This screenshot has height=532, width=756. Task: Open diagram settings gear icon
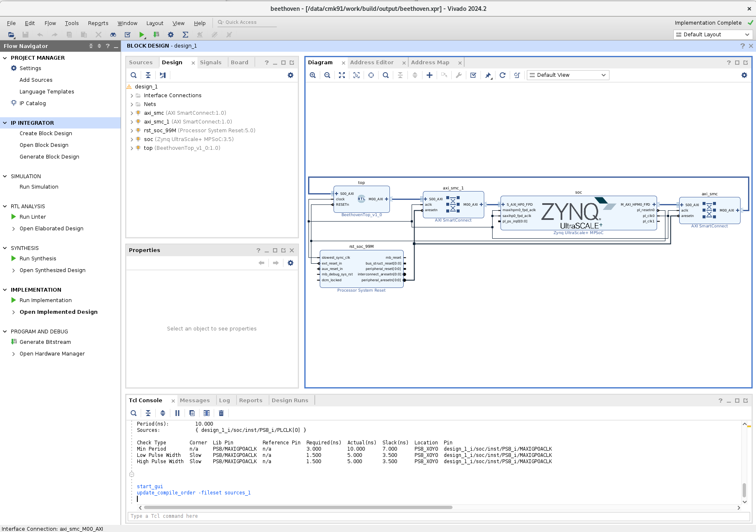coord(744,75)
